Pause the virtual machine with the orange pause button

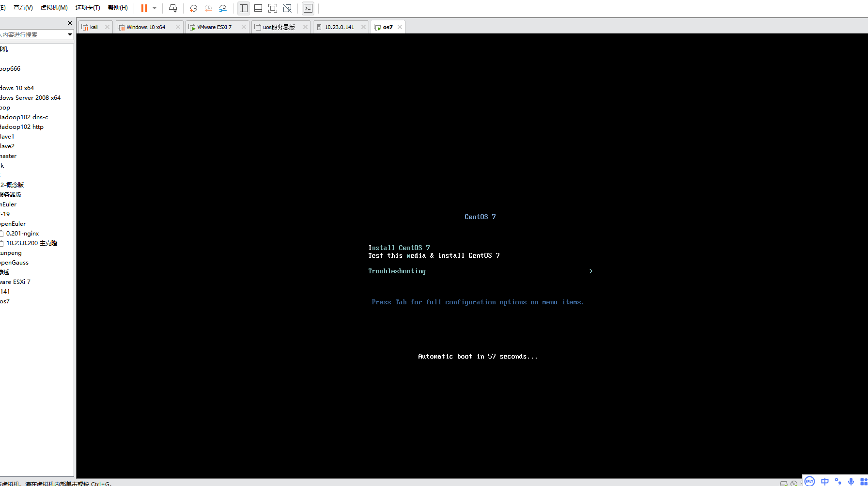144,8
